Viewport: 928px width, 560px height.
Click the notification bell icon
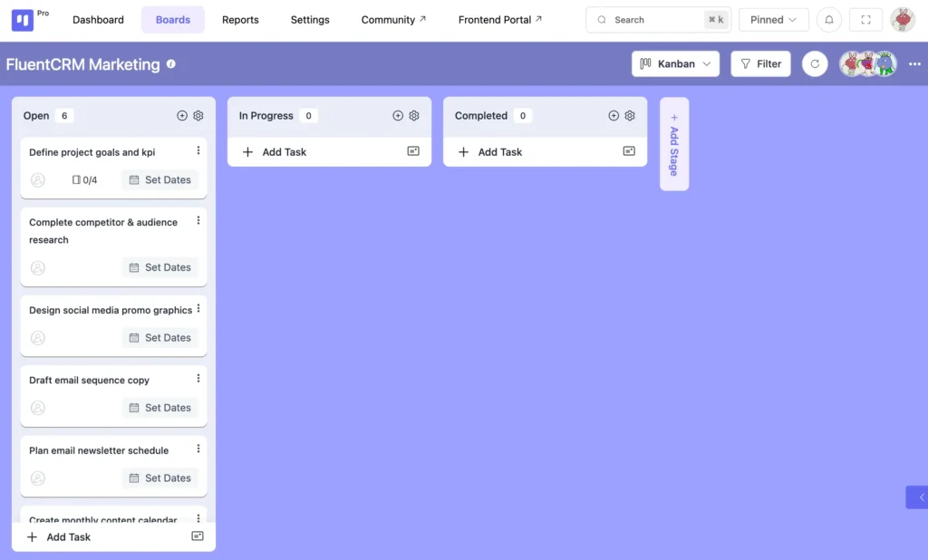[x=828, y=20]
